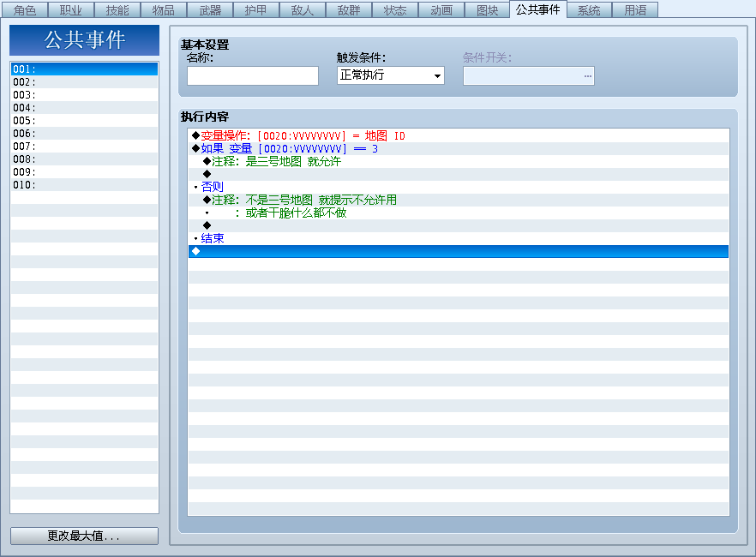The width and height of the screenshot is (756, 557).
Task: Click the comment 是三号地图 就允许
Action: point(459,161)
